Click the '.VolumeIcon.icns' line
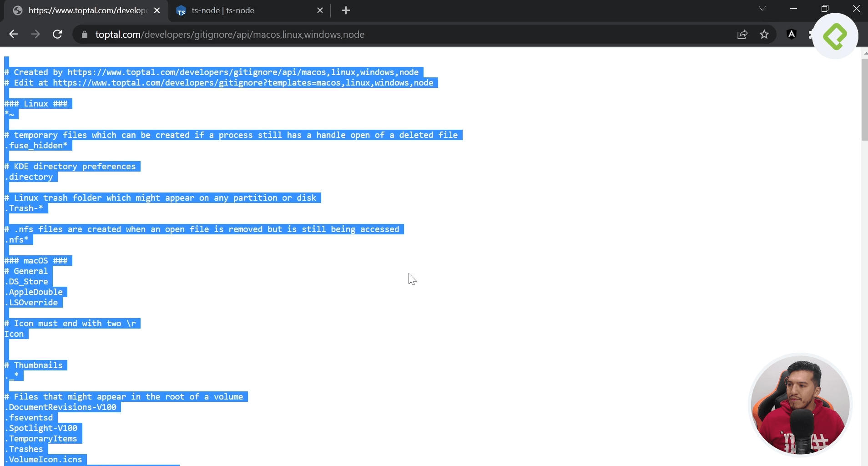The height and width of the screenshot is (466, 868). coord(43,460)
